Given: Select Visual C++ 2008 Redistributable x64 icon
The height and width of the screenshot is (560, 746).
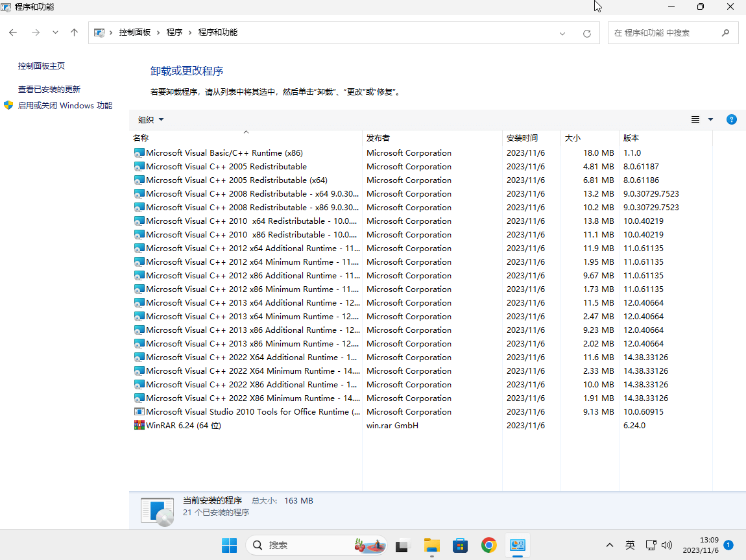Looking at the screenshot, I should [x=139, y=193].
